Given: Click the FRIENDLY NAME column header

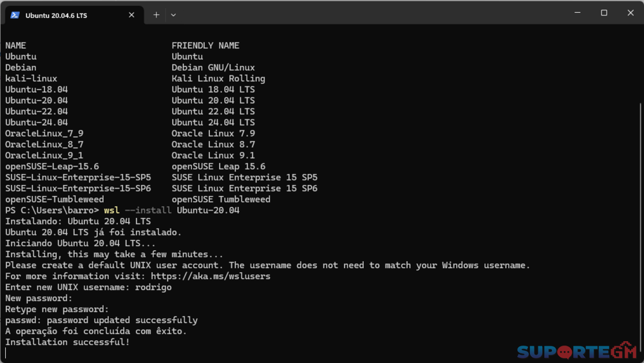Looking at the screenshot, I should pyautogui.click(x=205, y=46).
